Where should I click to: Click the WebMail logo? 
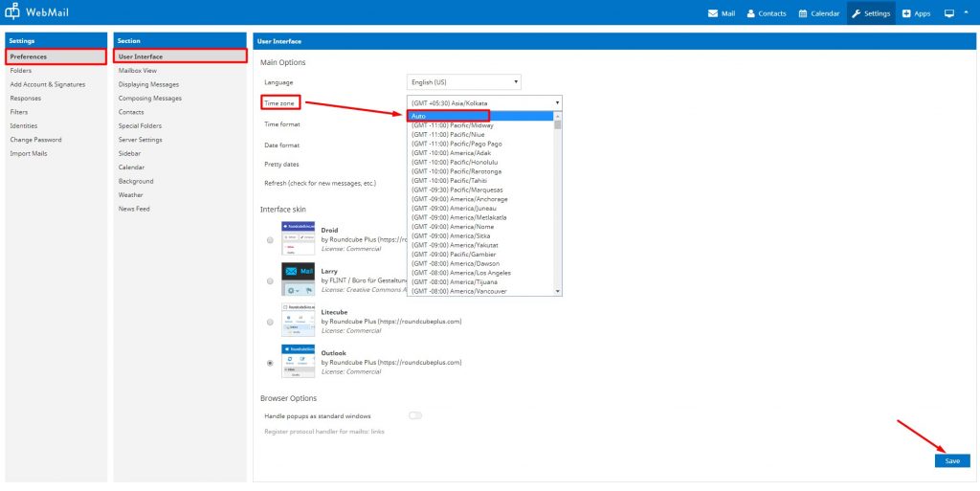point(38,12)
